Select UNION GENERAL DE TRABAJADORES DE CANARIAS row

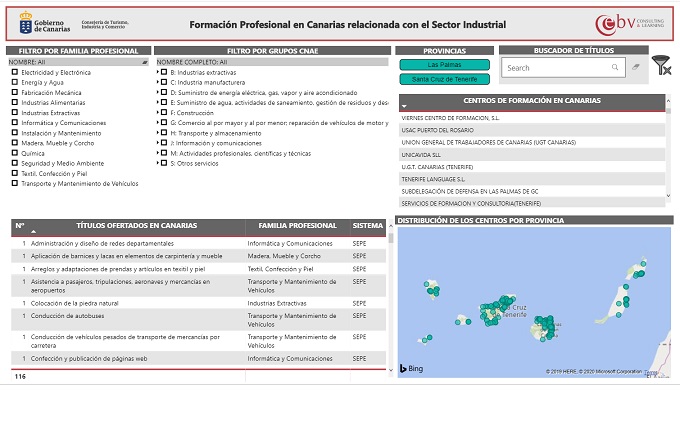pyautogui.click(x=532, y=142)
